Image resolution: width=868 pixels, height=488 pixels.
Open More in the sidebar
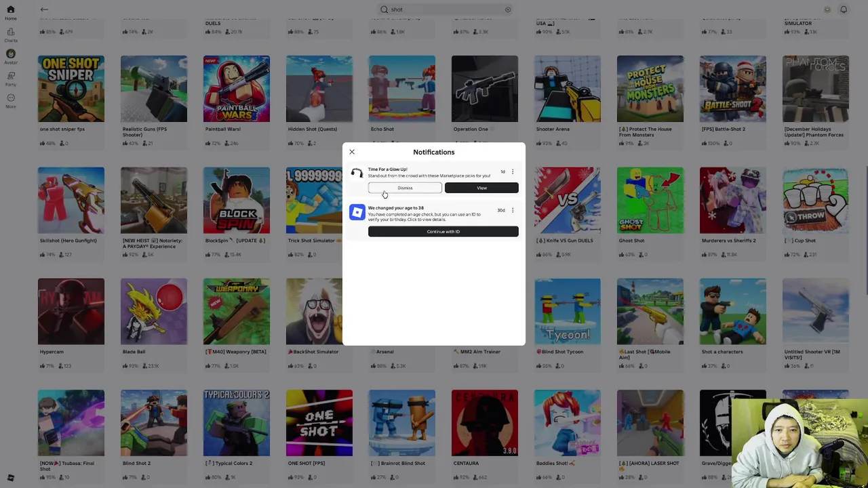coord(10,100)
